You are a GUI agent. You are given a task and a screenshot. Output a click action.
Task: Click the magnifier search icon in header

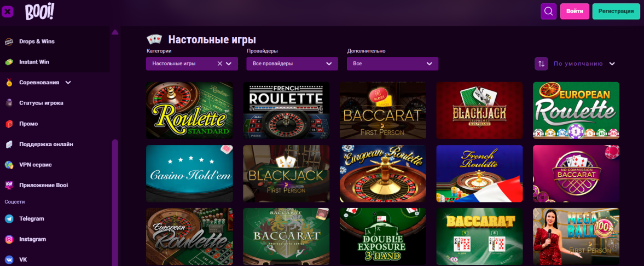(x=548, y=11)
